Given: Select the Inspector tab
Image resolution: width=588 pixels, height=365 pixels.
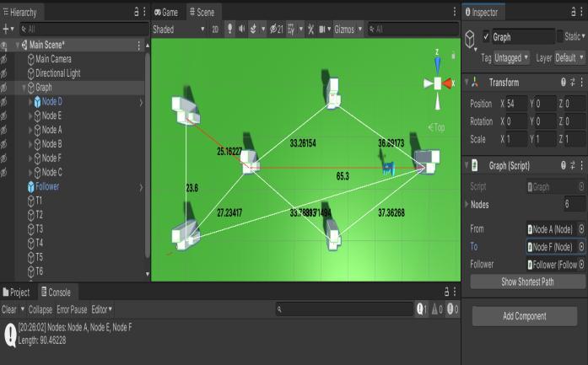Looking at the screenshot, I should pos(482,13).
